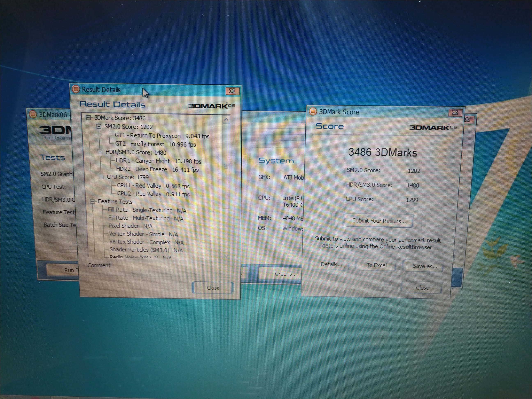The width and height of the screenshot is (532, 399).
Task: Select Shader Particles (SM3.0) row
Action: pos(146,250)
